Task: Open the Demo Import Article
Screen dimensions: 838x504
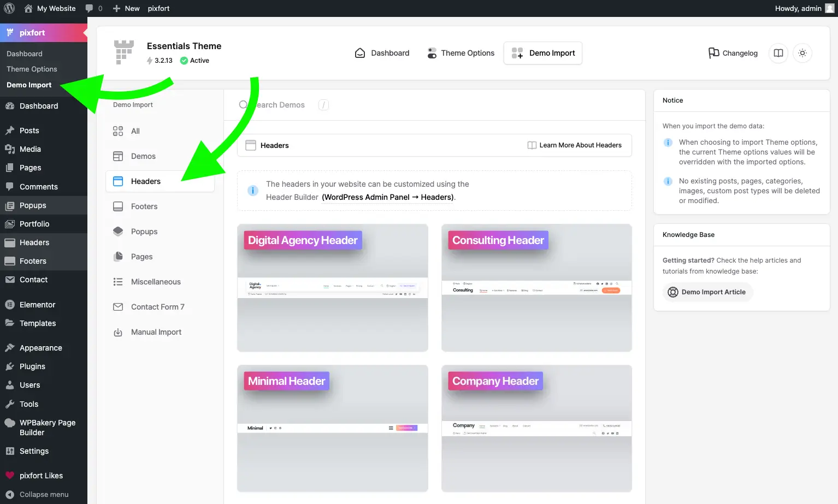Action: [707, 292]
